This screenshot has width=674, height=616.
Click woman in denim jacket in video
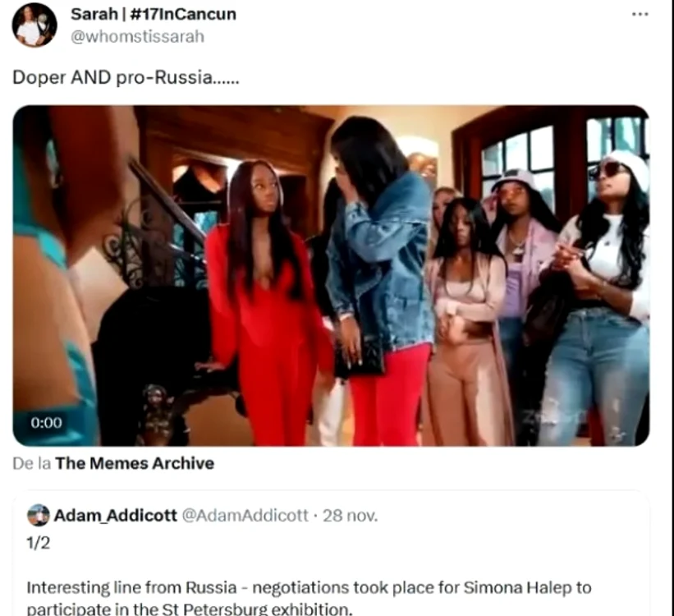(x=378, y=279)
